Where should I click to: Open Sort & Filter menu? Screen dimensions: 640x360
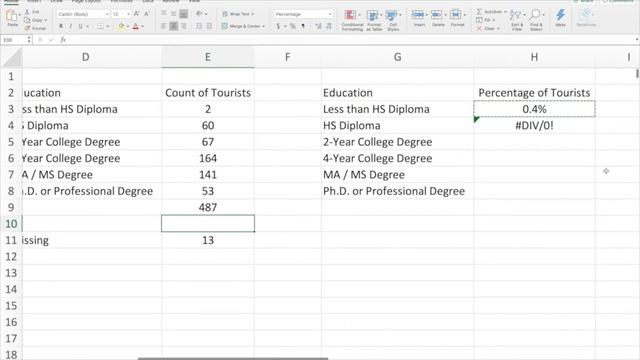(x=517, y=20)
